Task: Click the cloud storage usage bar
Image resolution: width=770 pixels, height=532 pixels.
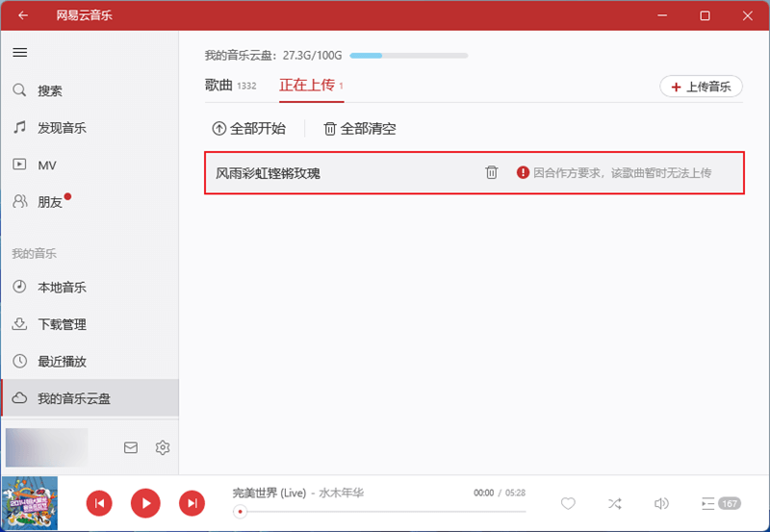Action: [x=409, y=56]
